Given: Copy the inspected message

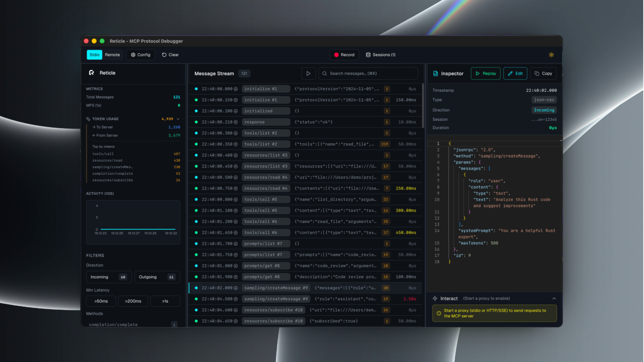Looking at the screenshot, I should (x=543, y=73).
